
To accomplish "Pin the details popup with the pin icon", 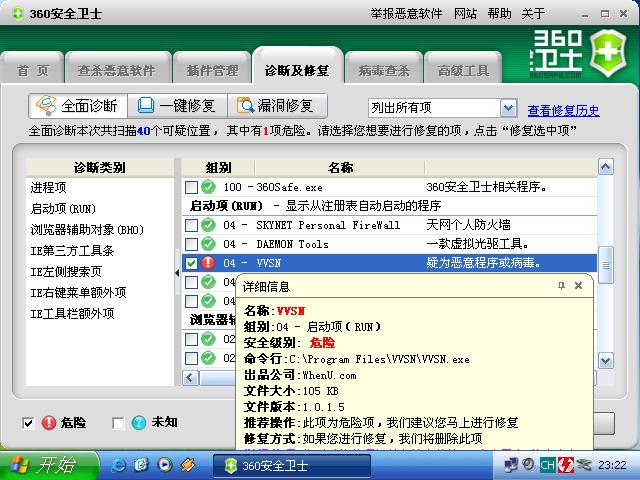I will tap(561, 286).
